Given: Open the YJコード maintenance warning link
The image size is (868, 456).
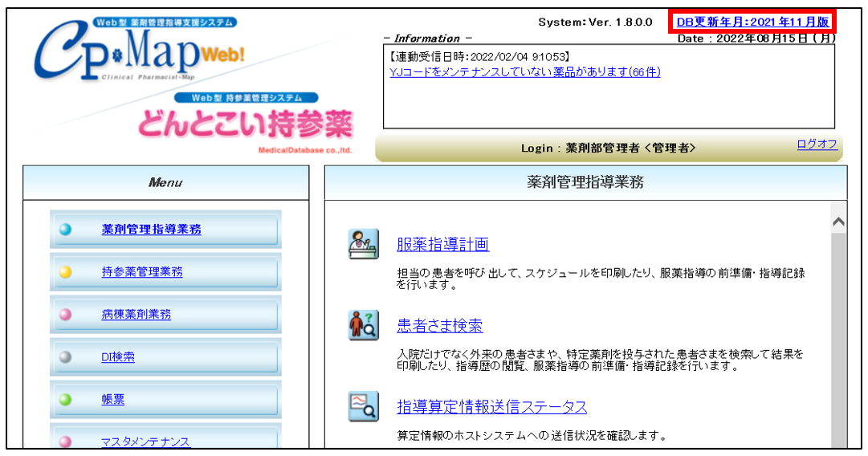Looking at the screenshot, I should click(524, 72).
